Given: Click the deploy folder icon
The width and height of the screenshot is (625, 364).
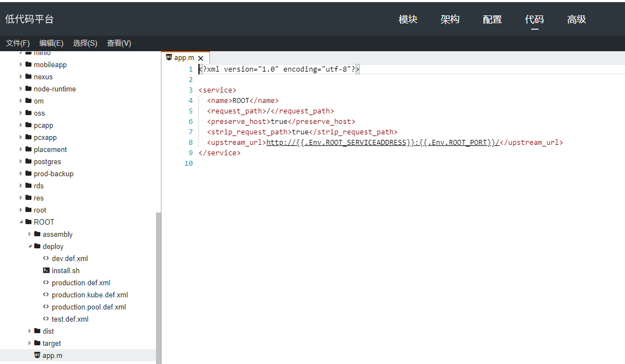Looking at the screenshot, I should [37, 246].
